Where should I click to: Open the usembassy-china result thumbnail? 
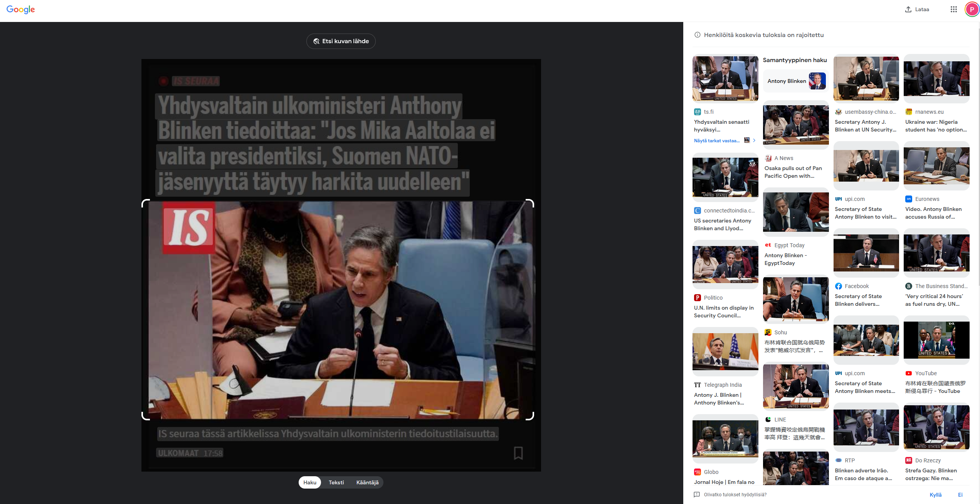(x=866, y=78)
